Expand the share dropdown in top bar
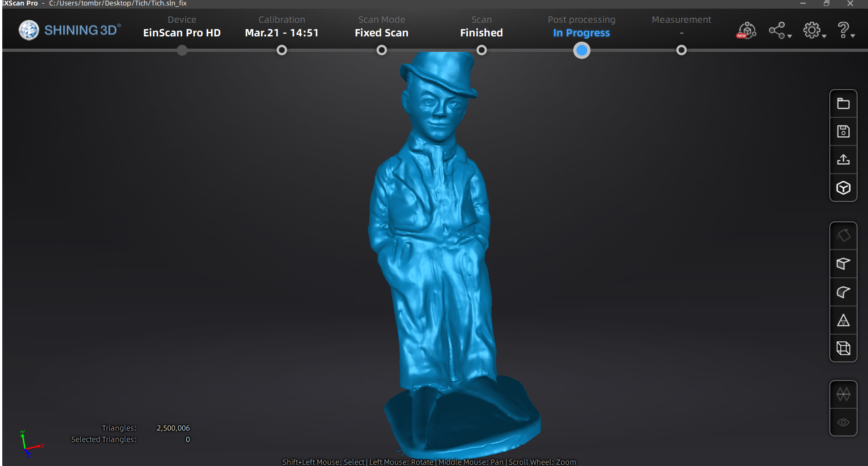 780,31
